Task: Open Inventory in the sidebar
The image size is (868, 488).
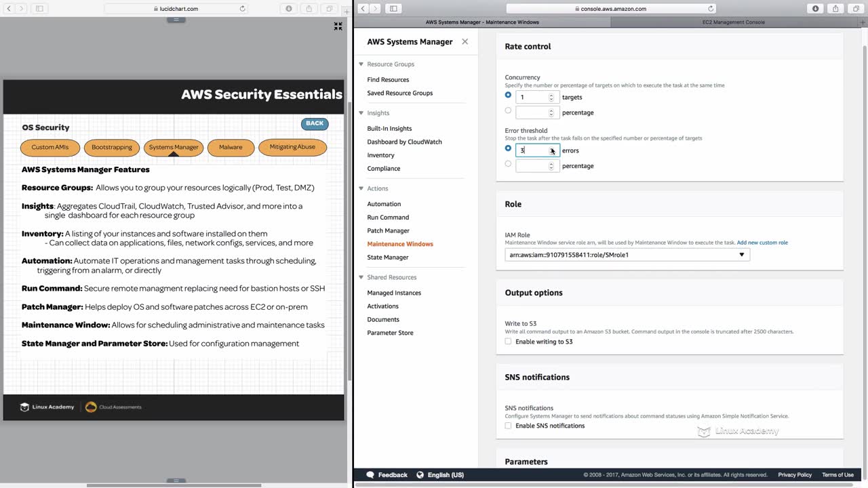Action: point(380,155)
